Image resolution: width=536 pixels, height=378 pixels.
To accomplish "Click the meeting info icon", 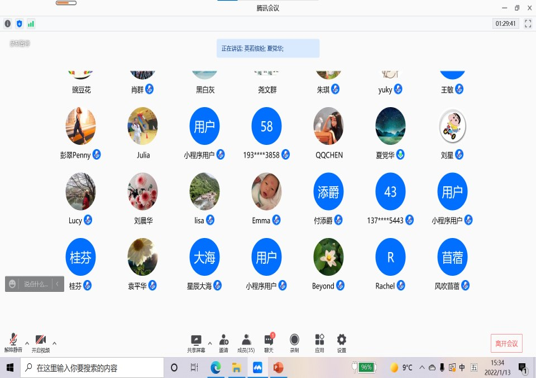I will (x=8, y=24).
